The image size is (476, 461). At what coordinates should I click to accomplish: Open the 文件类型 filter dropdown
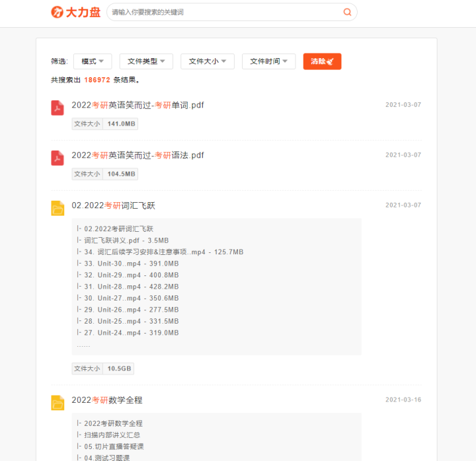point(146,61)
